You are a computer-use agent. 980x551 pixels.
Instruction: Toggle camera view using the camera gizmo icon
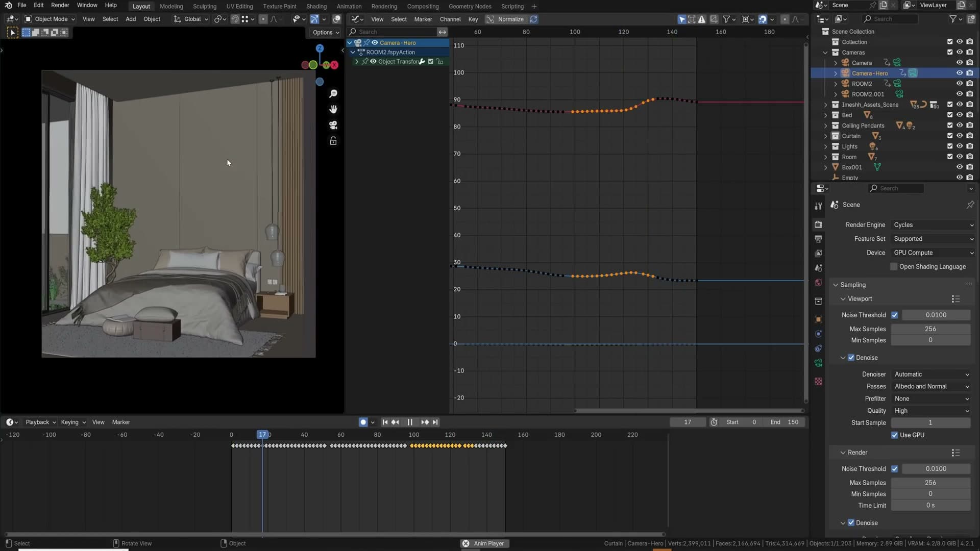click(x=333, y=125)
